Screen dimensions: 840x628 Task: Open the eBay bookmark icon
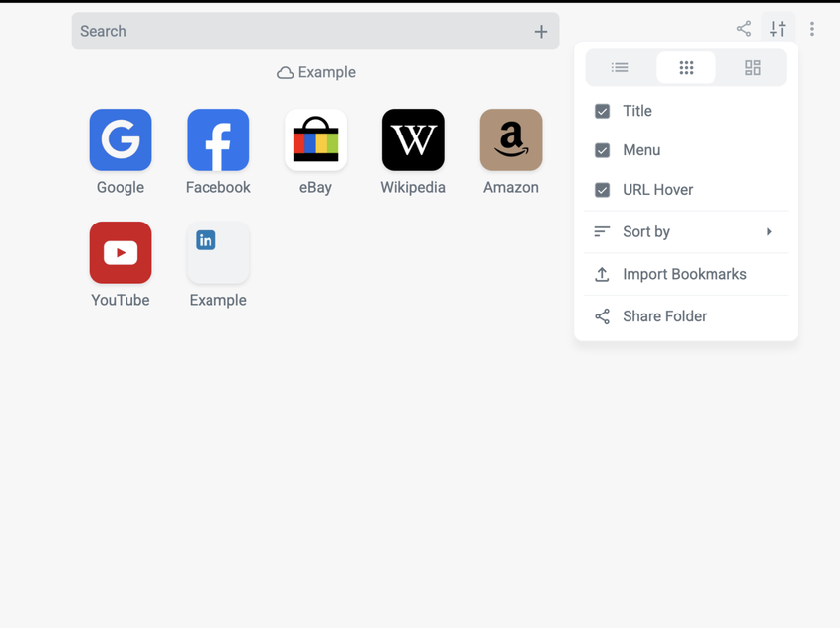(315, 140)
